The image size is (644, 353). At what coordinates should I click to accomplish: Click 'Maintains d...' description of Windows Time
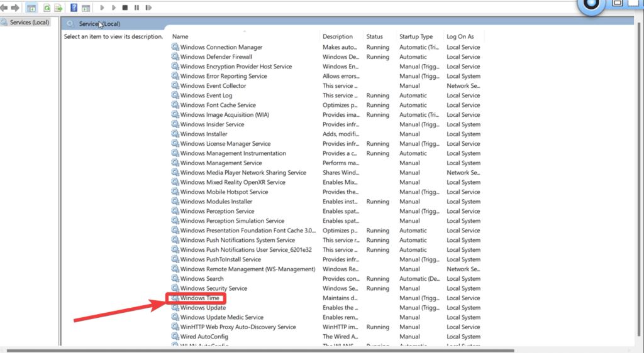click(x=340, y=298)
